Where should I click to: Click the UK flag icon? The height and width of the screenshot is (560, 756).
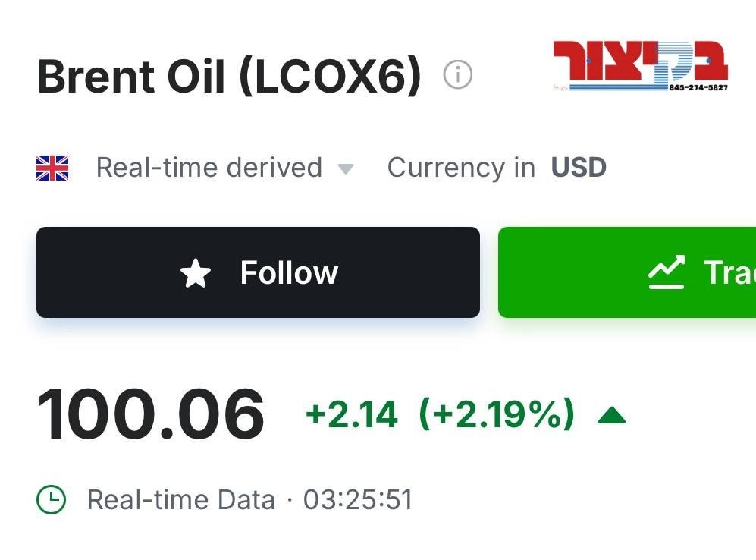52,168
